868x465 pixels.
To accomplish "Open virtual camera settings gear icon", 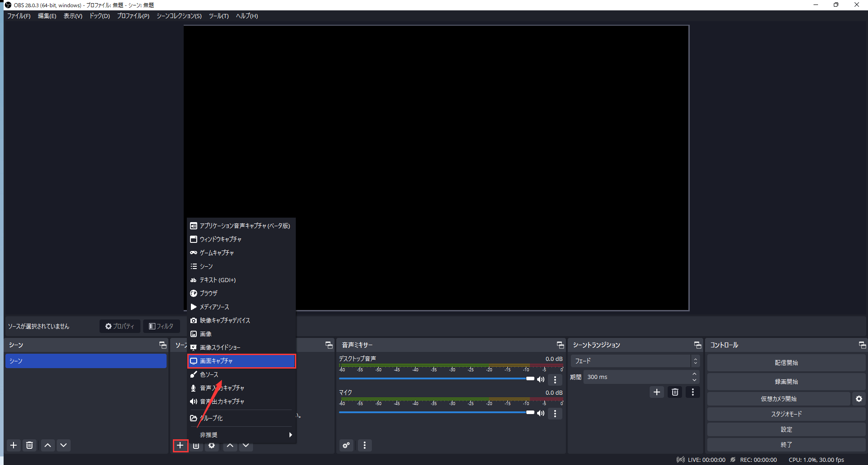I will click(x=859, y=399).
